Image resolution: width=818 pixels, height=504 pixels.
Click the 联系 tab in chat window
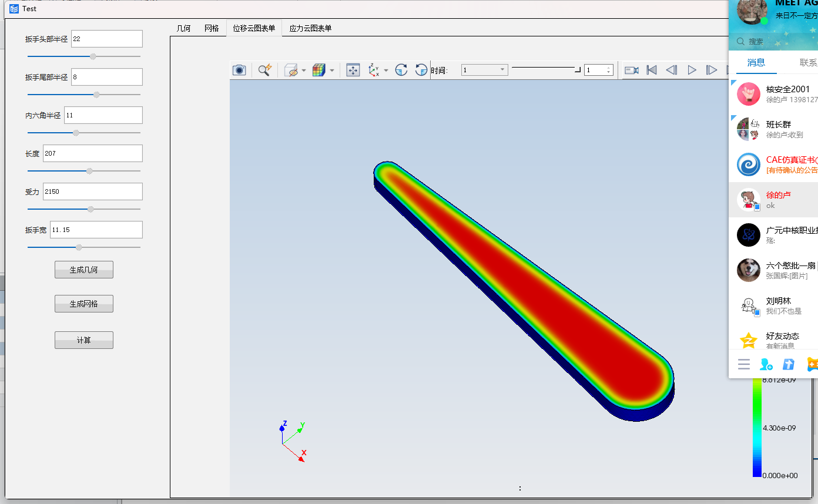(809, 63)
